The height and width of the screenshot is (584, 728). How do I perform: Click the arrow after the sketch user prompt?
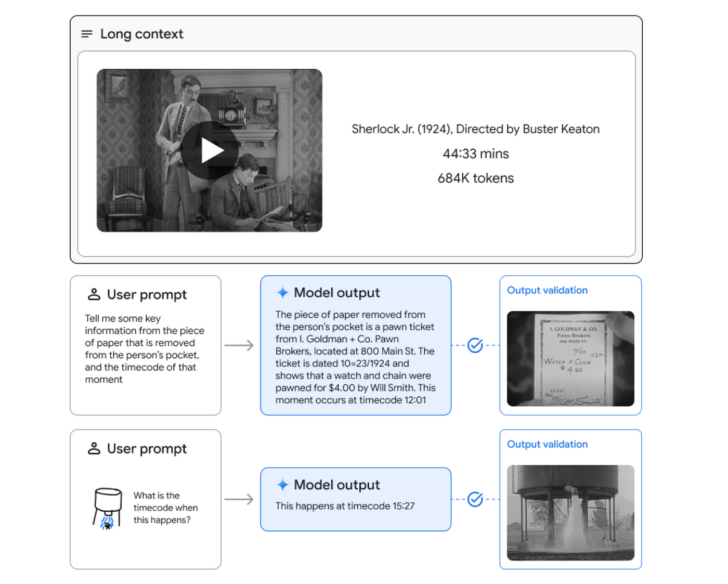point(239,499)
